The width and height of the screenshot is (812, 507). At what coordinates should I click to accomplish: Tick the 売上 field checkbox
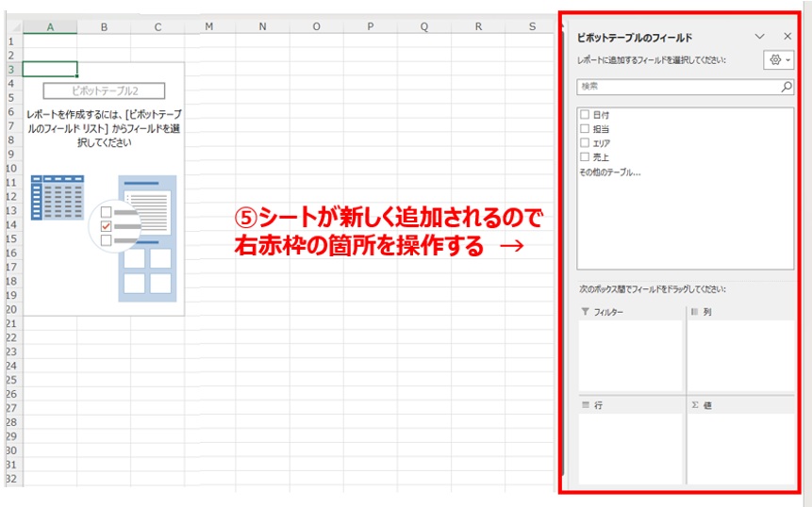click(585, 156)
